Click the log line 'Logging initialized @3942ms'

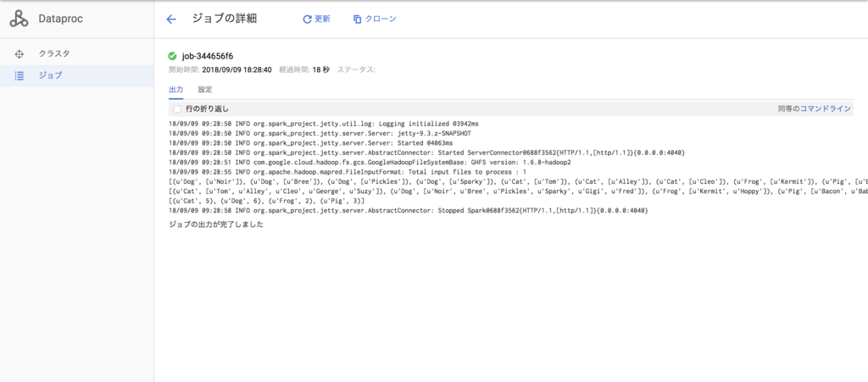(324, 124)
